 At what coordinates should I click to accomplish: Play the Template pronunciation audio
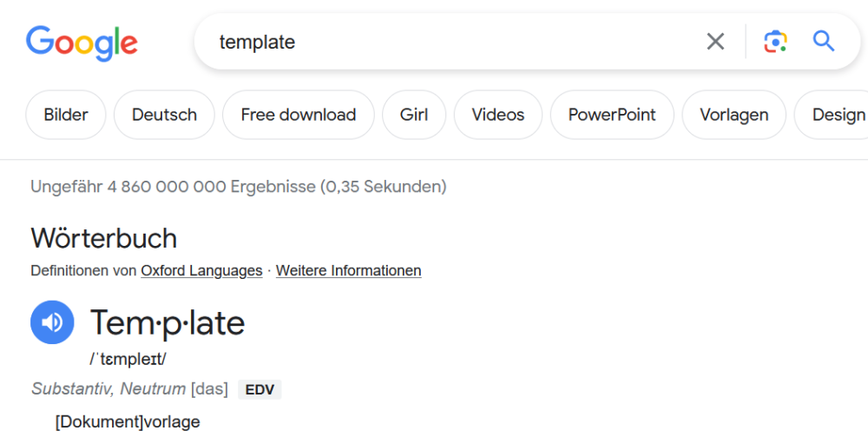click(x=52, y=322)
